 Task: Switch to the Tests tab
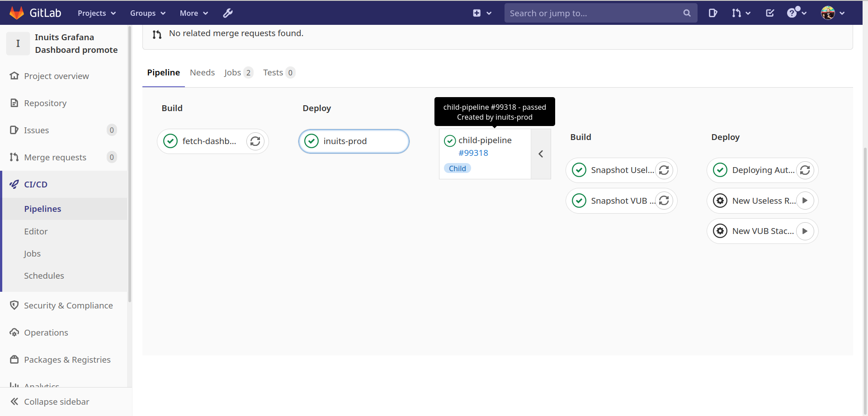pos(279,72)
